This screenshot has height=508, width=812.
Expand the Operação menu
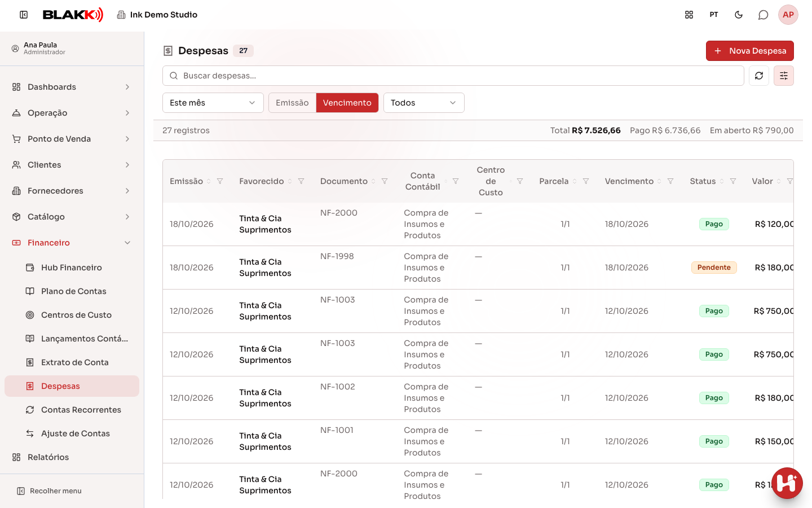point(72,113)
